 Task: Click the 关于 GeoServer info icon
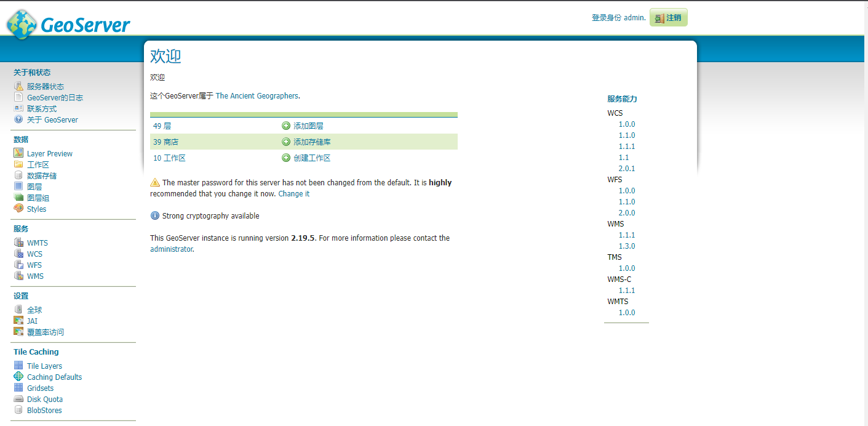coord(18,119)
